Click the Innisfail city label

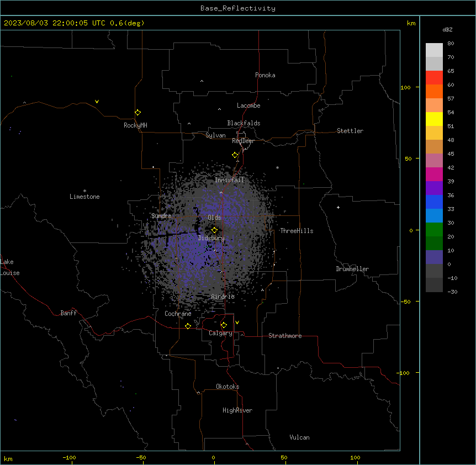[x=229, y=180]
